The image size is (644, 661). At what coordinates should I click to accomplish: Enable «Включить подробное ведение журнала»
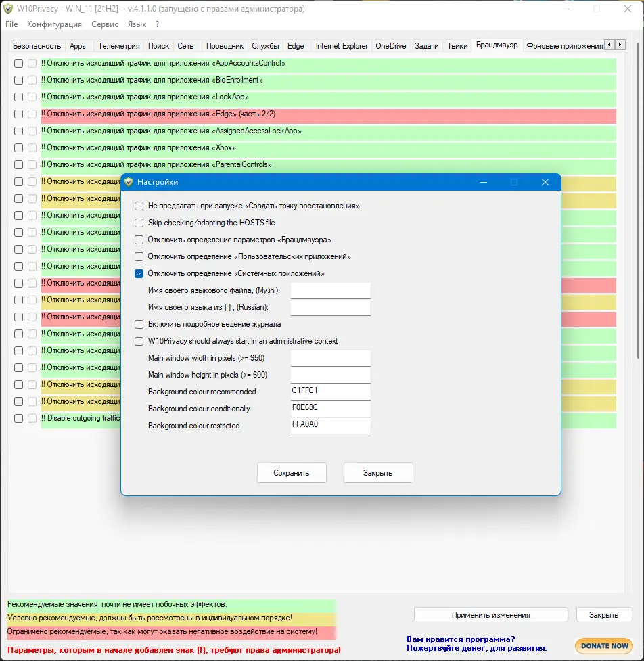[x=139, y=324]
